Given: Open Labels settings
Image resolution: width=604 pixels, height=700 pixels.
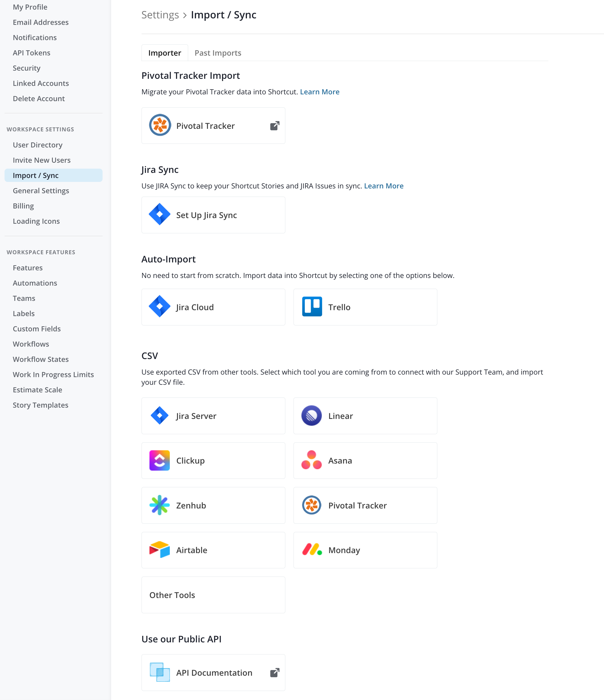Looking at the screenshot, I should 24,314.
